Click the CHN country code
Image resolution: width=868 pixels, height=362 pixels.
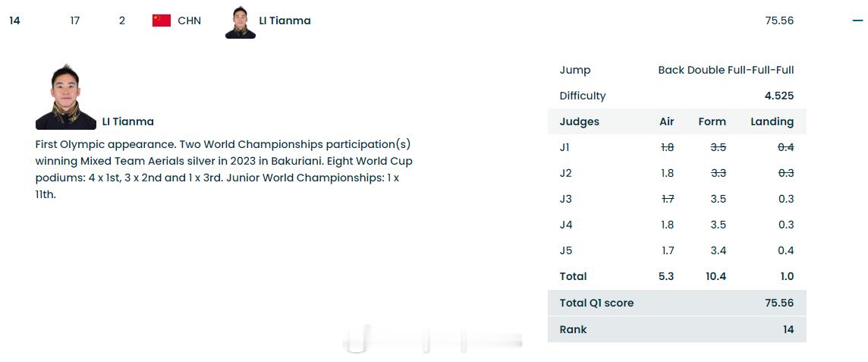[190, 20]
